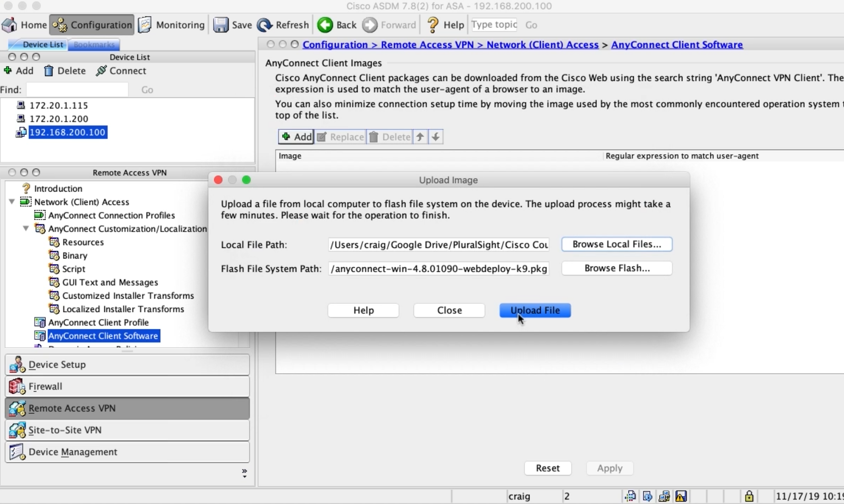Click the icon beside device 192.168.200.100
The height and width of the screenshot is (504, 844).
pyautogui.click(x=21, y=132)
